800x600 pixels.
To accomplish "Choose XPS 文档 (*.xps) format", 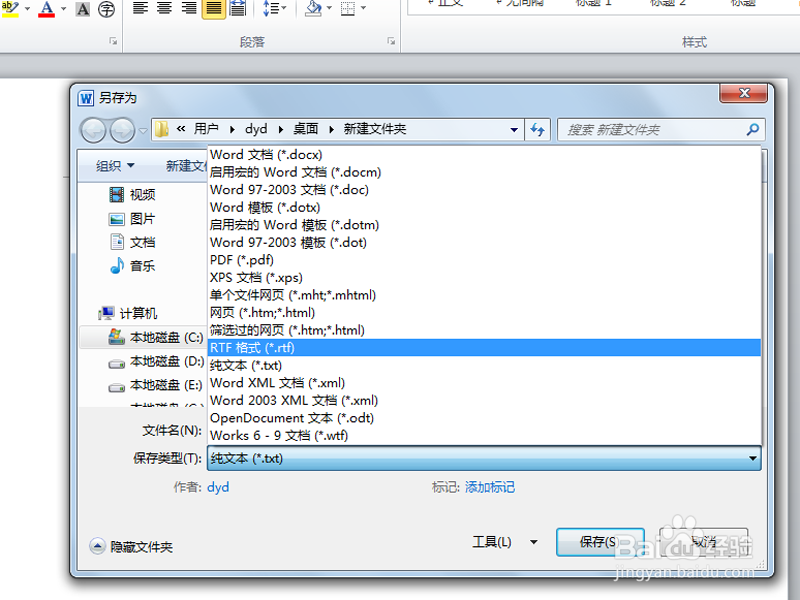I will click(484, 278).
